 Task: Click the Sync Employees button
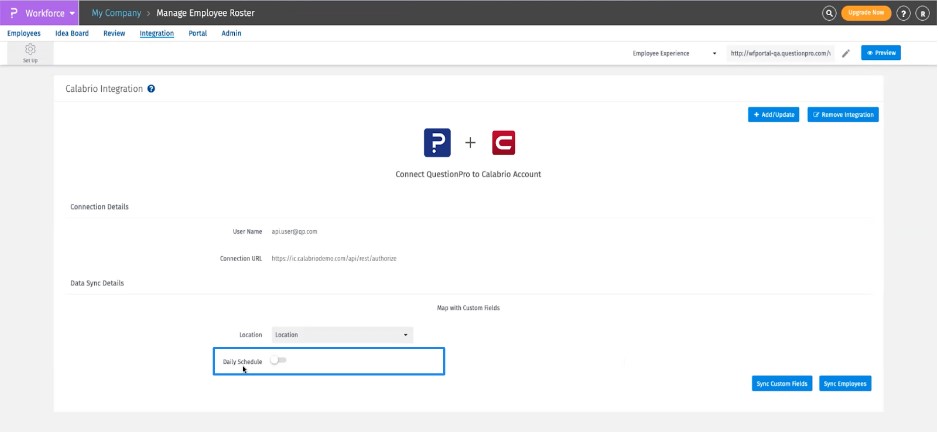pos(845,384)
